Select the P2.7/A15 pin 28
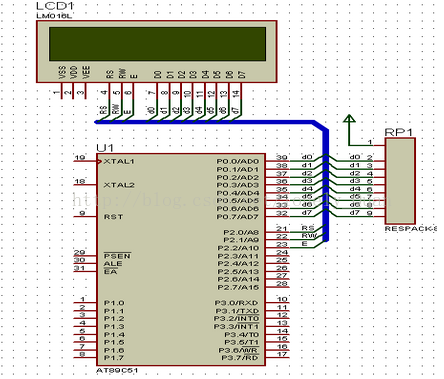Viewport: 444px width, 379px height. coord(278,287)
